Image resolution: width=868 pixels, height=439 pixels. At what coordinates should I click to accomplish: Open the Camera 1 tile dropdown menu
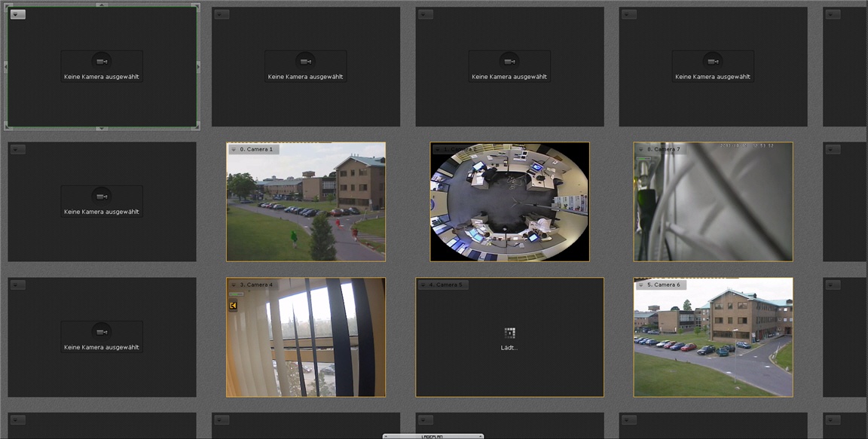(233, 150)
